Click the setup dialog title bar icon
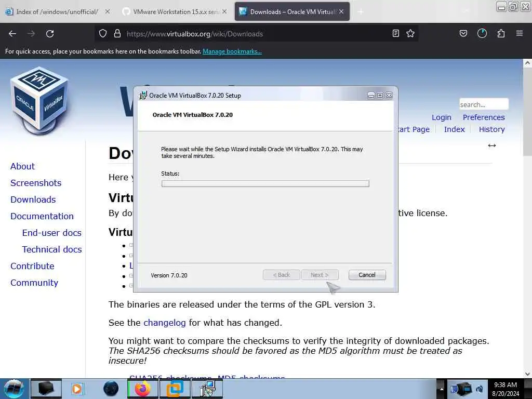This screenshot has height=399, width=532. tap(143, 96)
